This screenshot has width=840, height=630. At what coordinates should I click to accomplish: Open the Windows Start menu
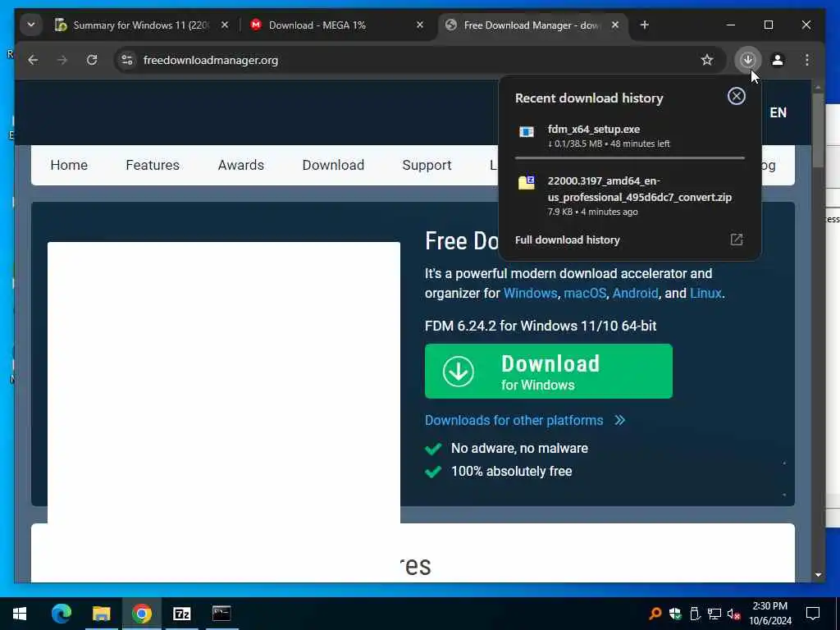click(x=20, y=614)
